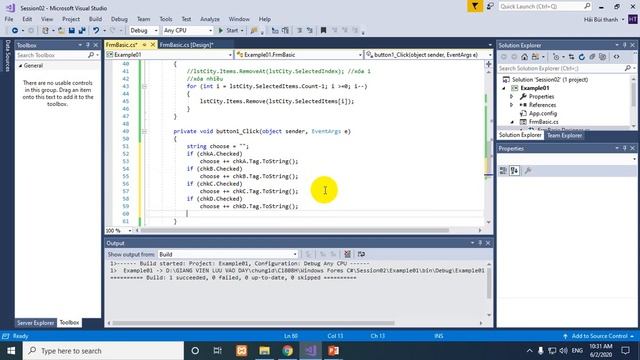Expand the References node in Solution Explorer
This screenshot has width=640, height=360.
click(x=511, y=105)
